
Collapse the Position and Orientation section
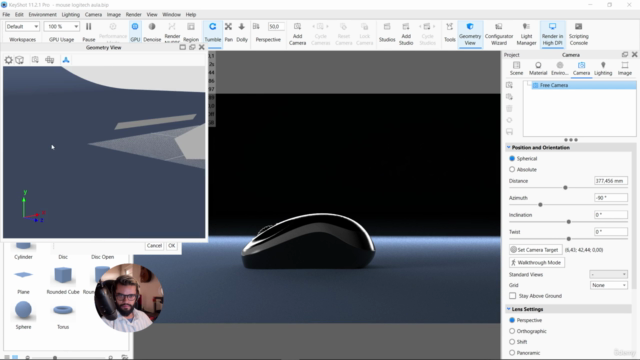pos(509,147)
